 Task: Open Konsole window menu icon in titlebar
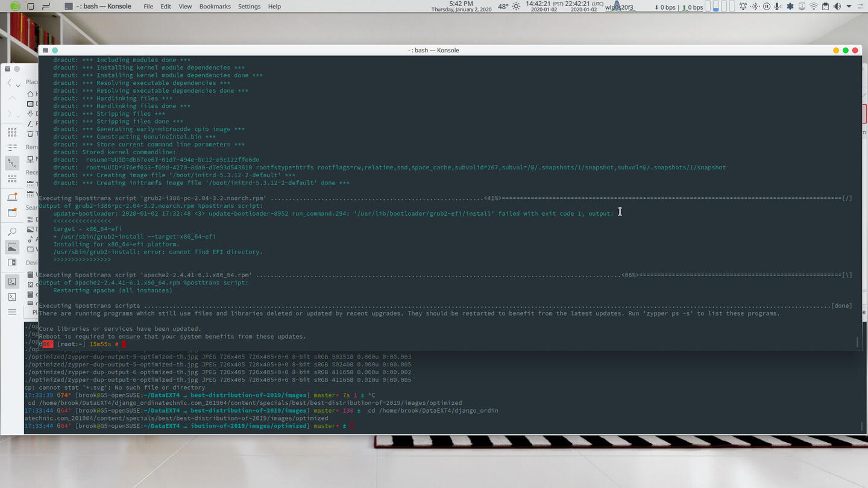45,51
